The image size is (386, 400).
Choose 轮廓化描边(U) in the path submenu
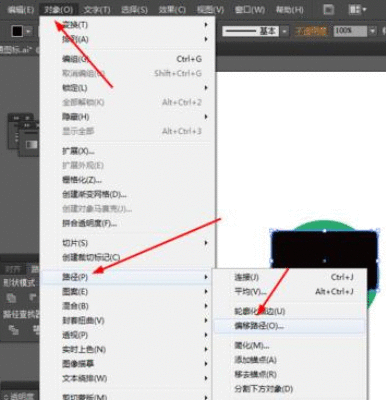[x=289, y=311]
